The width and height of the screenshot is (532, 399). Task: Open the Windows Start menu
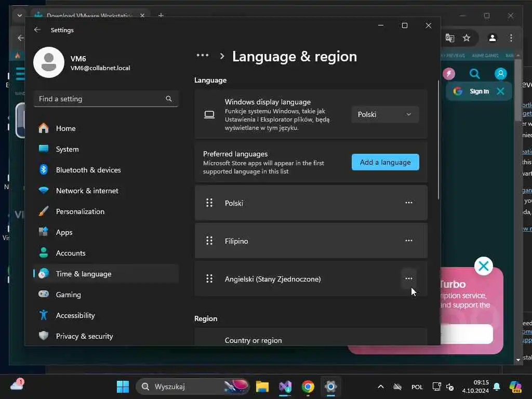point(123,387)
